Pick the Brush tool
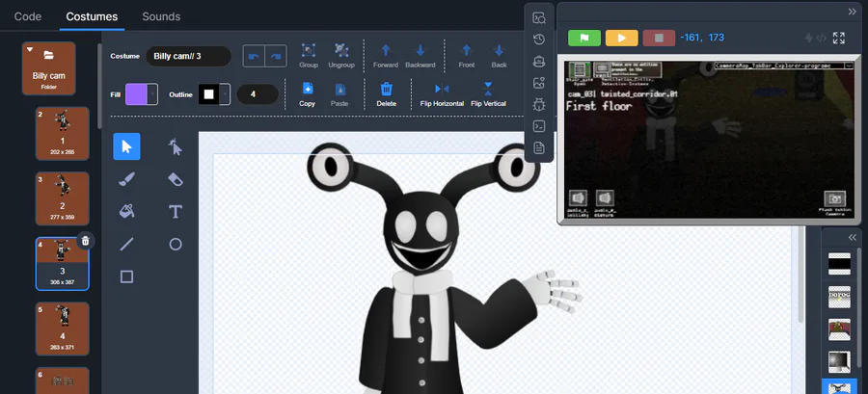This screenshot has width=868, height=394. click(x=126, y=179)
